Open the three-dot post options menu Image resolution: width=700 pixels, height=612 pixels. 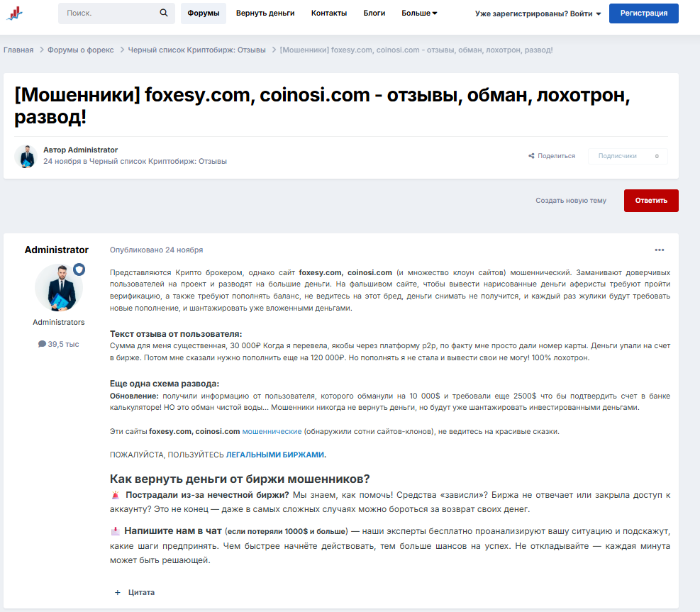click(x=660, y=250)
